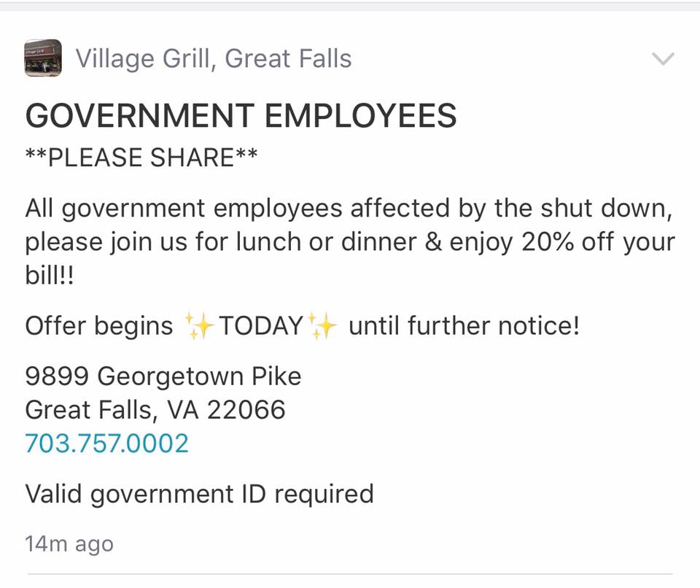Open the Village Grill, Great Falls page name
This screenshot has width=700, height=588.
tap(214, 58)
